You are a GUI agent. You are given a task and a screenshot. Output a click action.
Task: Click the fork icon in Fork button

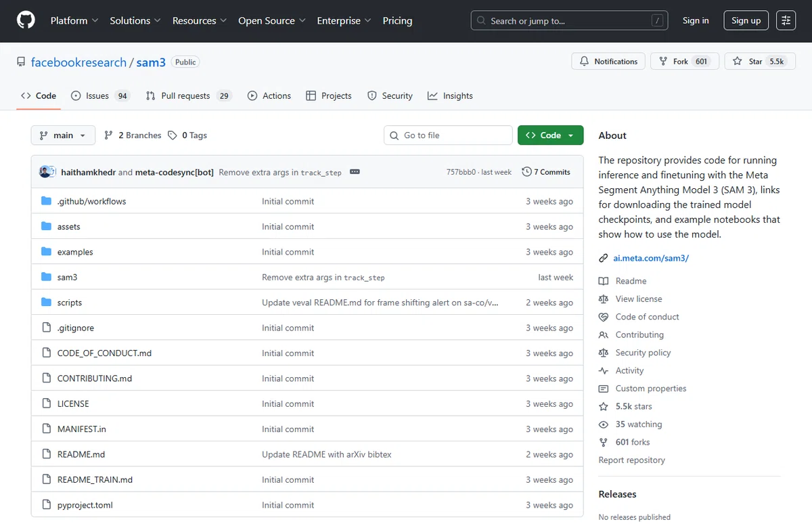pos(664,62)
